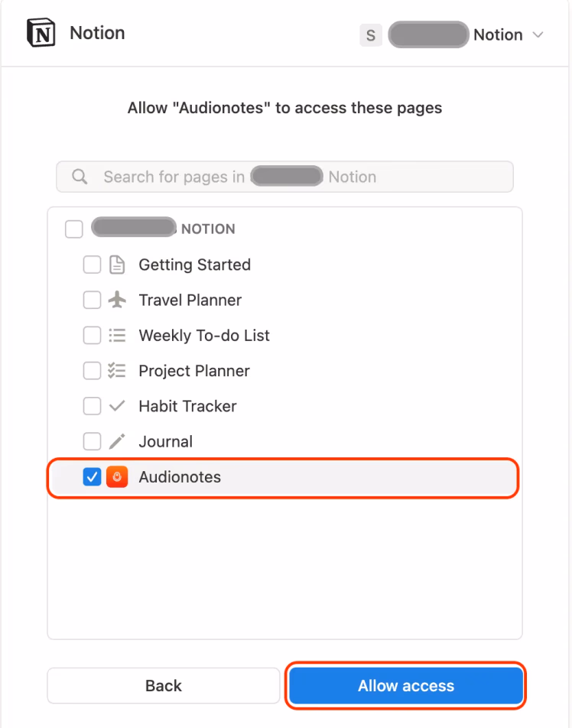Click the Notion logo icon
The width and height of the screenshot is (572, 728).
tap(41, 33)
